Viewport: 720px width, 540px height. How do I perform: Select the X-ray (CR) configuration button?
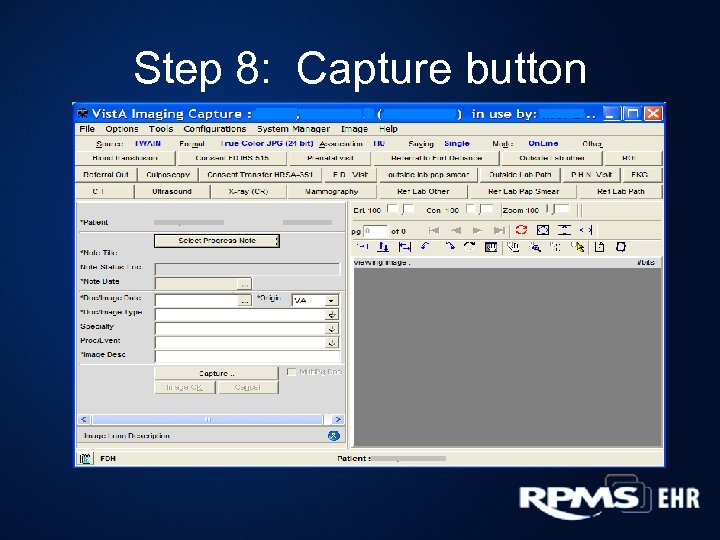pos(248,191)
